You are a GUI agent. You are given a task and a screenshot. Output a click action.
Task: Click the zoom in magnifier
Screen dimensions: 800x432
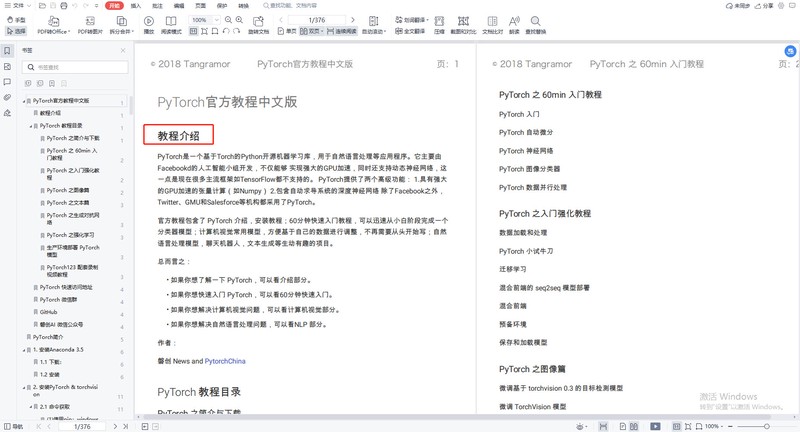coord(239,20)
